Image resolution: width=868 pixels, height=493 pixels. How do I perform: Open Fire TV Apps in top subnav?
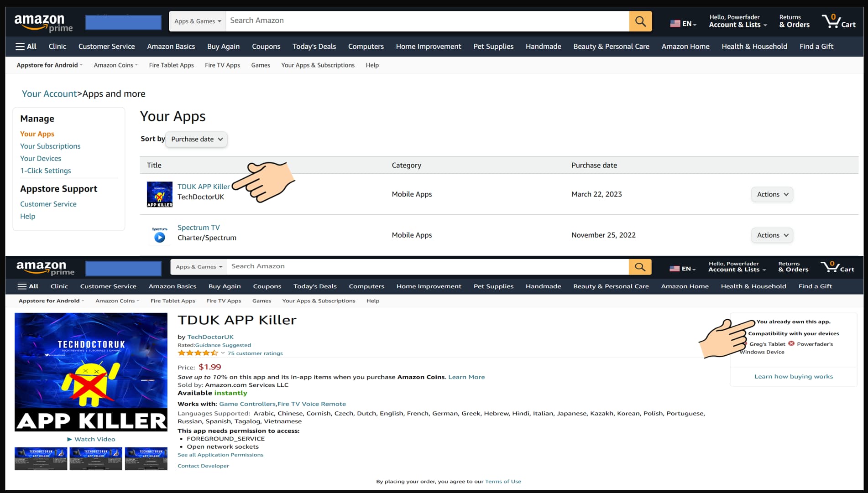tap(222, 65)
